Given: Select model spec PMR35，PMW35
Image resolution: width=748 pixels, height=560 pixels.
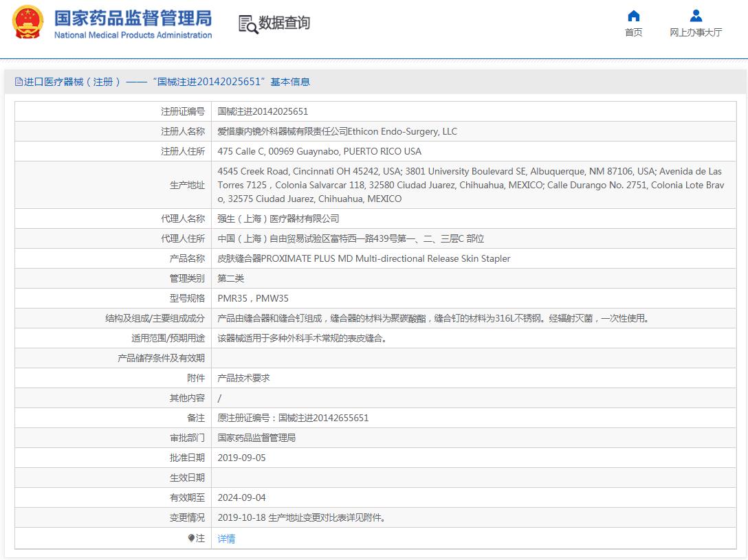Looking at the screenshot, I should 253,298.
